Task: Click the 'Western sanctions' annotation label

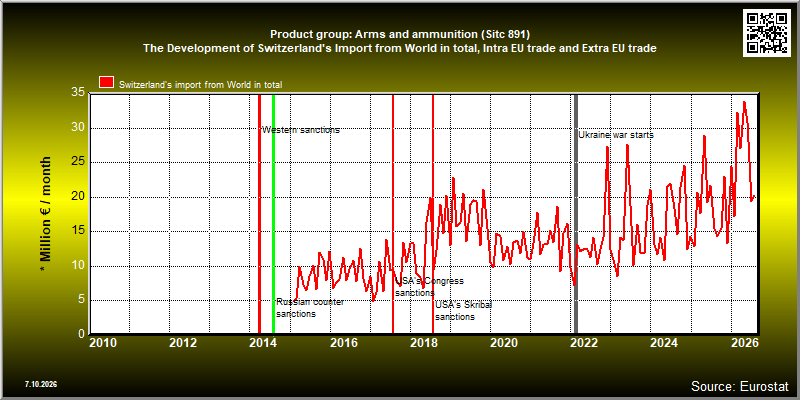Action: [301, 130]
